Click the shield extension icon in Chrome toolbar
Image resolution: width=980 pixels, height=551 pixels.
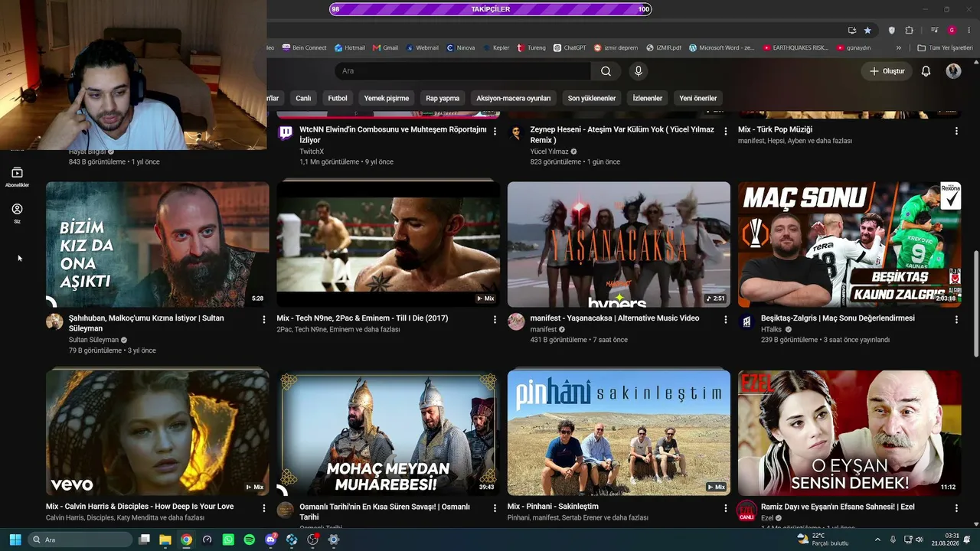tap(892, 31)
